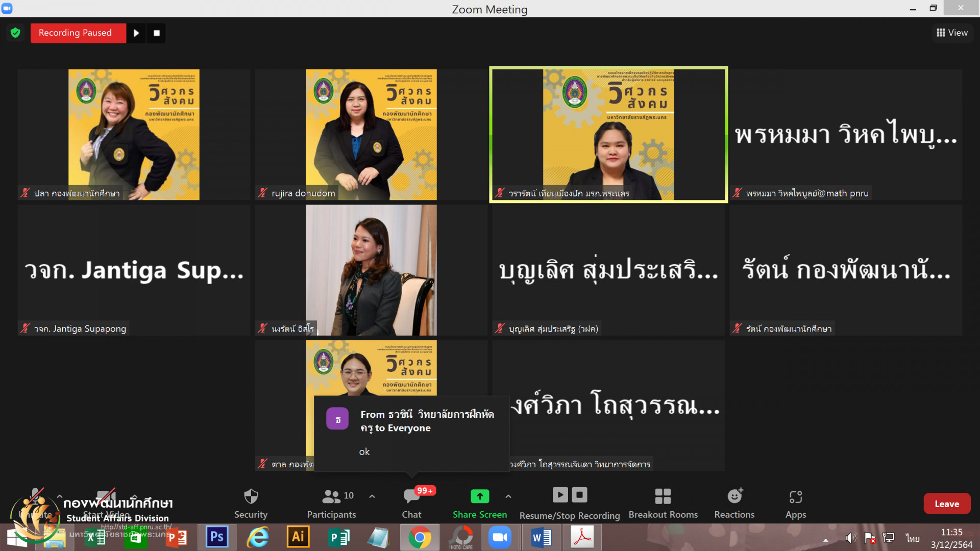Expand the Share Screen options chevron
Screen dimensions: 980x551
(x=508, y=496)
